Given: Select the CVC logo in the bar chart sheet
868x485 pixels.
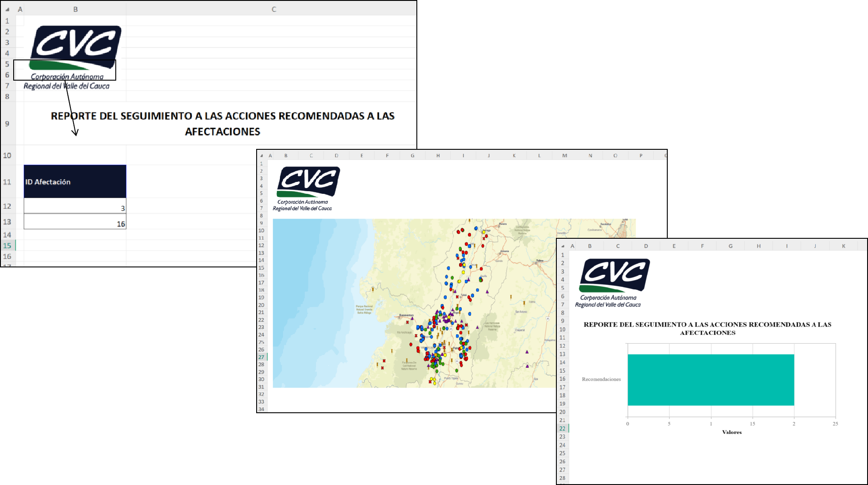Looking at the screenshot, I should pyautogui.click(x=613, y=283).
